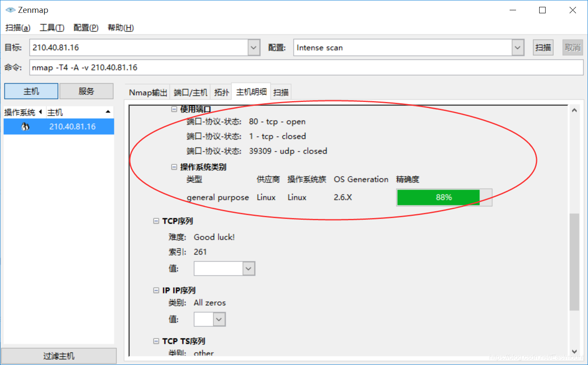The image size is (588, 365).
Task: Collapse the TCP TS序列 section
Action: (x=156, y=341)
